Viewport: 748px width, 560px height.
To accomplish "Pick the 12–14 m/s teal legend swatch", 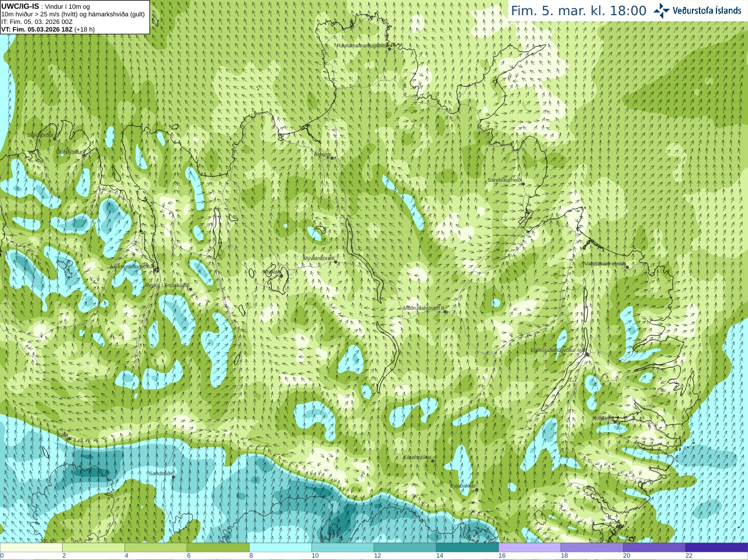I will coord(405,548).
